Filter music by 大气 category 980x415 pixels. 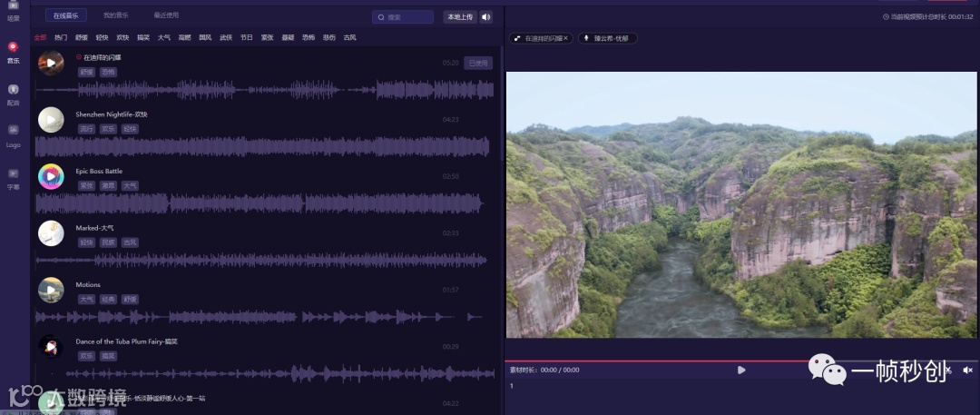coord(163,37)
